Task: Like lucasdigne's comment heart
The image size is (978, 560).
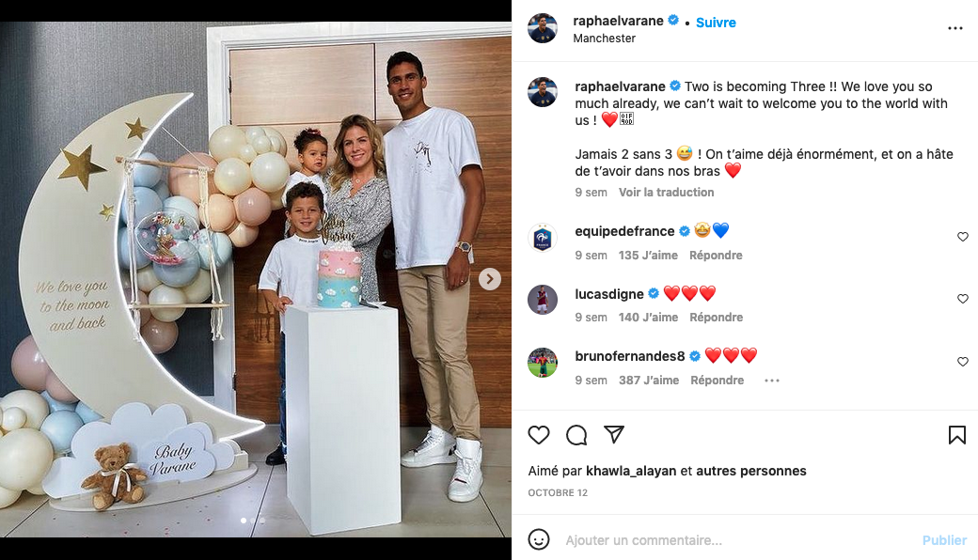Action: [962, 299]
